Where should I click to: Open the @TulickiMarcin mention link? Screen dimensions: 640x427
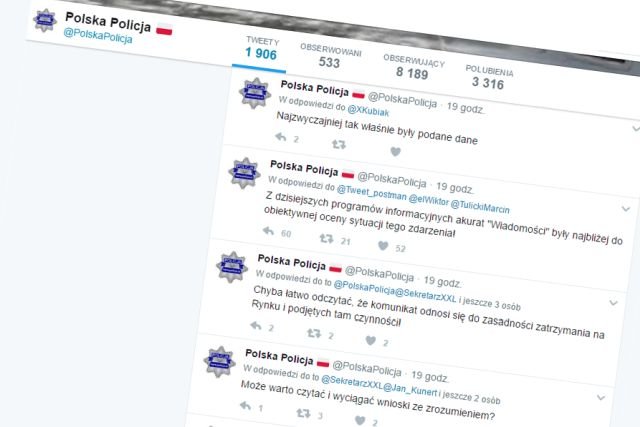point(480,206)
